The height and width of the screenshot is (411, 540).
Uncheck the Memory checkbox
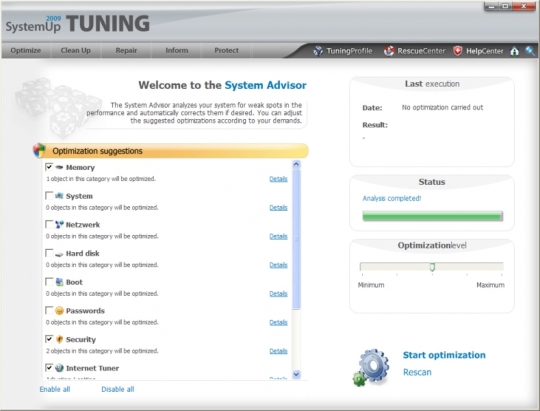[49, 167]
